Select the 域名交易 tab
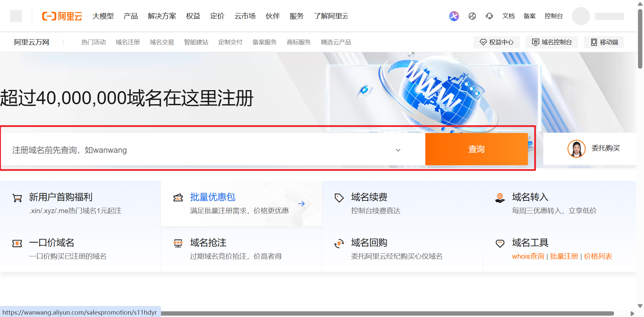The image size is (644, 317). (162, 42)
